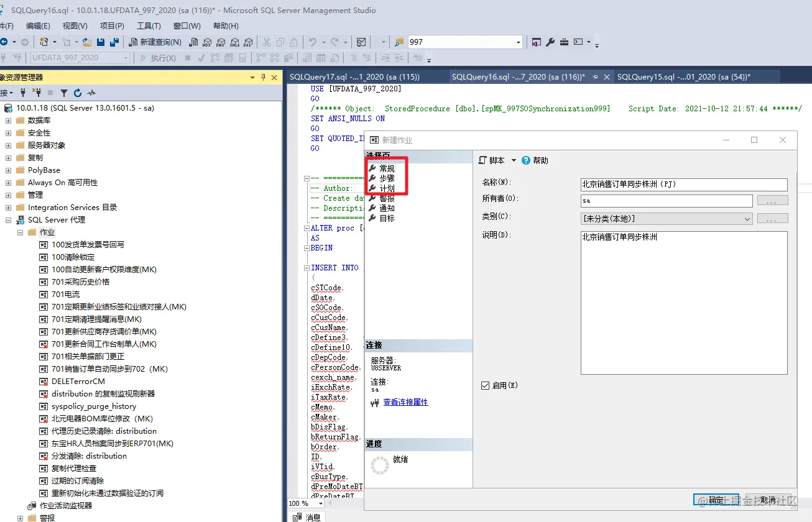Open Activity Monitor from Object Explorer toolbar
This screenshot has height=522, width=812.
point(91,93)
